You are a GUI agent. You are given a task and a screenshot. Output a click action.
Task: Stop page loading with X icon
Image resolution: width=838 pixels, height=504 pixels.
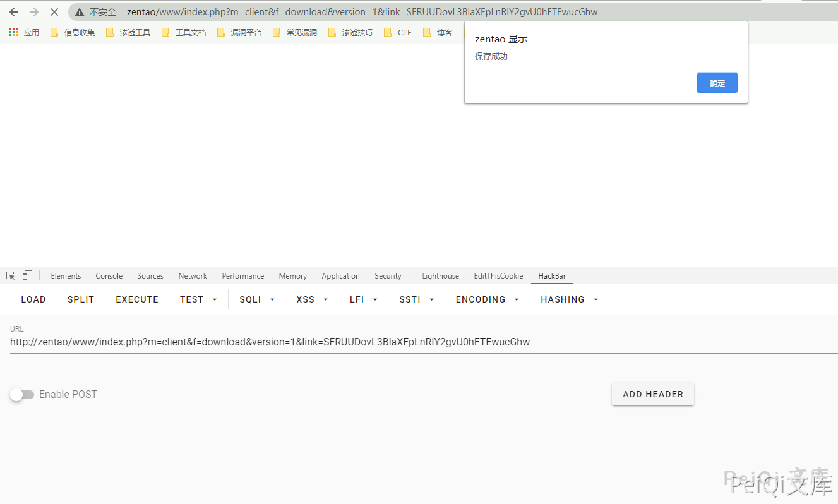[x=54, y=12]
